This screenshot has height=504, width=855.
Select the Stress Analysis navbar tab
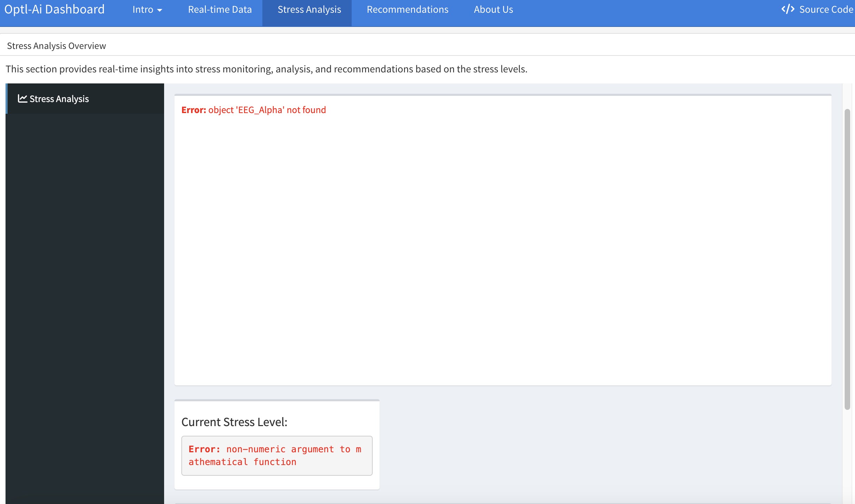pyautogui.click(x=309, y=10)
